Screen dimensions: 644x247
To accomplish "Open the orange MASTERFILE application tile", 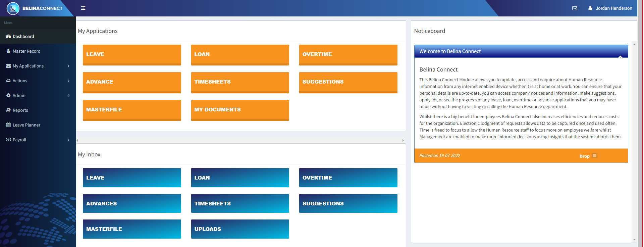I will pos(132,110).
